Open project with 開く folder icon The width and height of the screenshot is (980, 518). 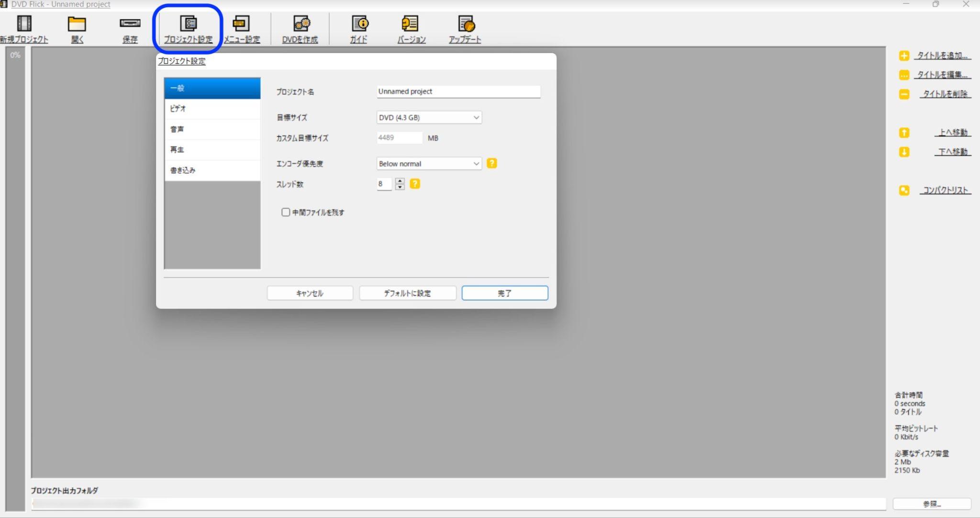point(77,23)
